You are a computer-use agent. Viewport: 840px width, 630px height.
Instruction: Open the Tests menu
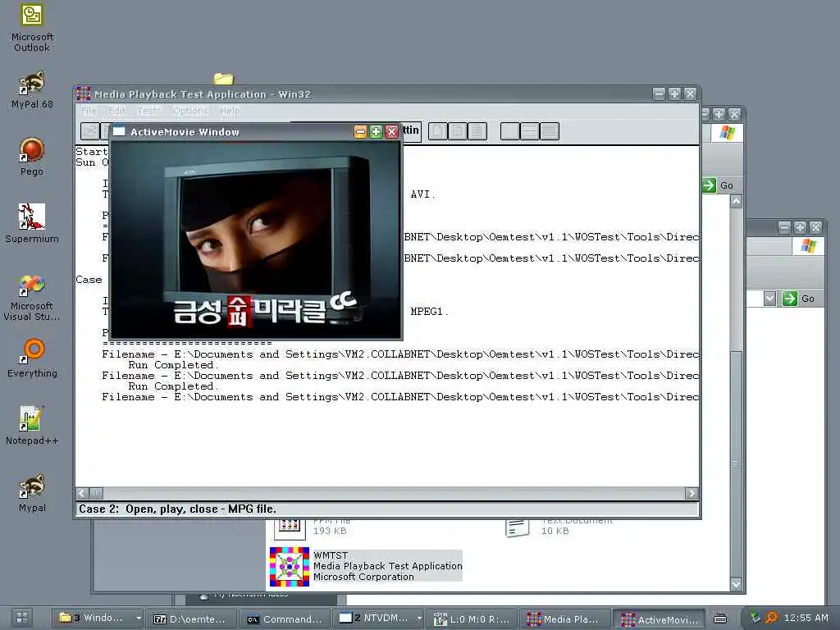click(x=149, y=111)
